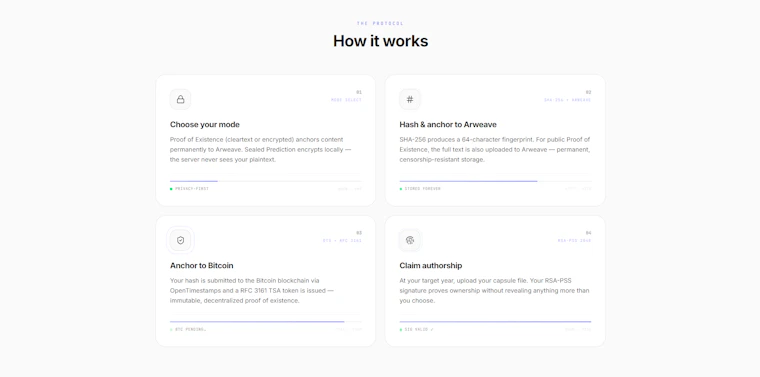Click the 'At your target year' paragraph
This screenshot has height=377, width=760.
pos(494,291)
